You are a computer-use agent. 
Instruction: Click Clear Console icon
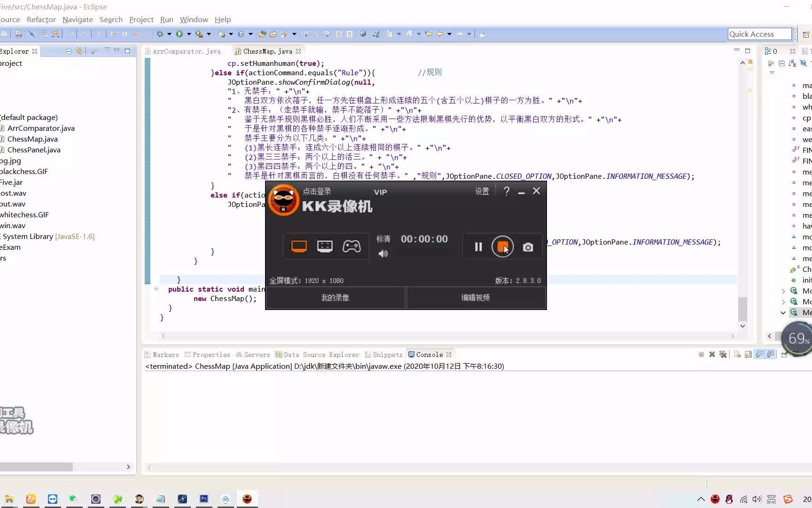(x=737, y=354)
